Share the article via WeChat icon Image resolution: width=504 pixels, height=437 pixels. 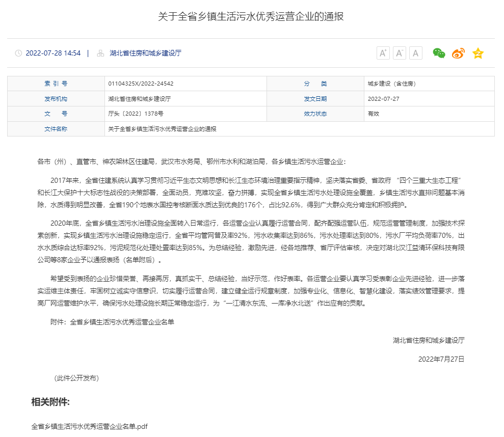[x=439, y=53]
